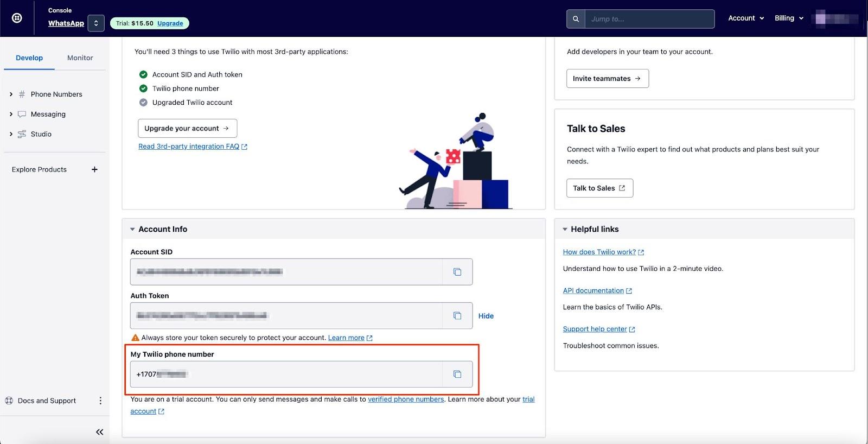Image resolution: width=868 pixels, height=444 pixels.
Task: Click plus icon beside Explore Products
Action: click(94, 169)
